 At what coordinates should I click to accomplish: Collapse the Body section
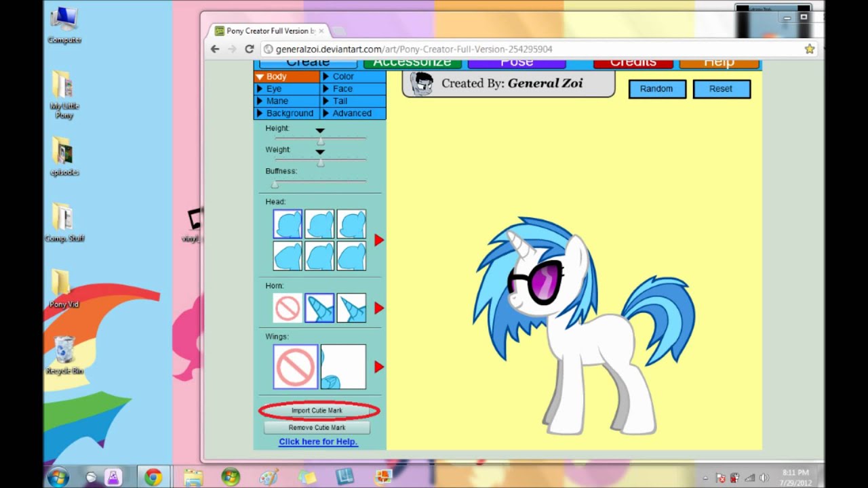tap(286, 77)
